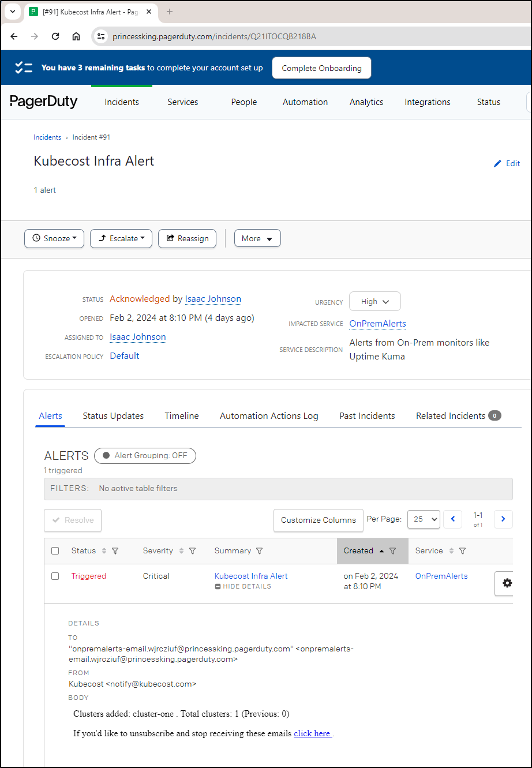532x768 pixels.
Task: Click Customize Columns button
Action: pos(319,520)
